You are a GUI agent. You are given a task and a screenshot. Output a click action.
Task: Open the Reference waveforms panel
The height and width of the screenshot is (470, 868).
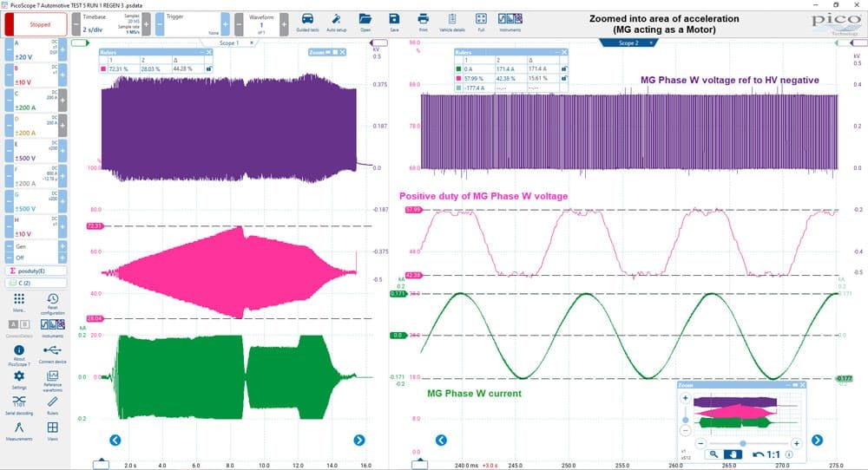53,381
